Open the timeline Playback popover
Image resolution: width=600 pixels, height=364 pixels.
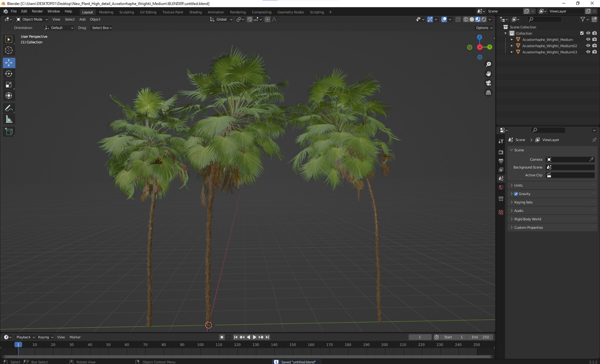(x=25, y=337)
